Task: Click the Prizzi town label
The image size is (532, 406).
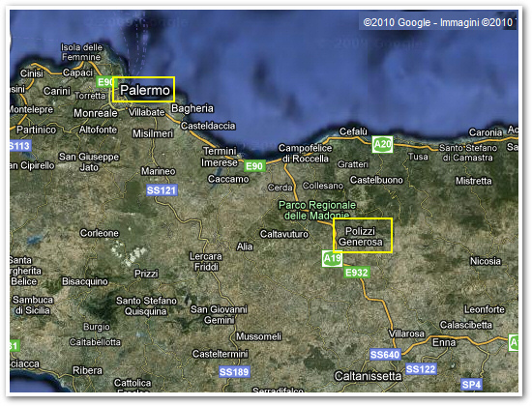Action: point(146,274)
